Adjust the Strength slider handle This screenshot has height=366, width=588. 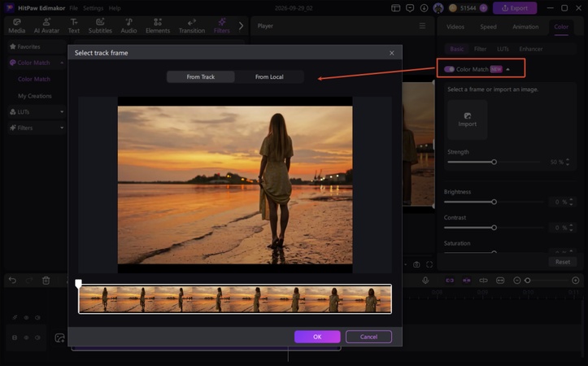[494, 162]
